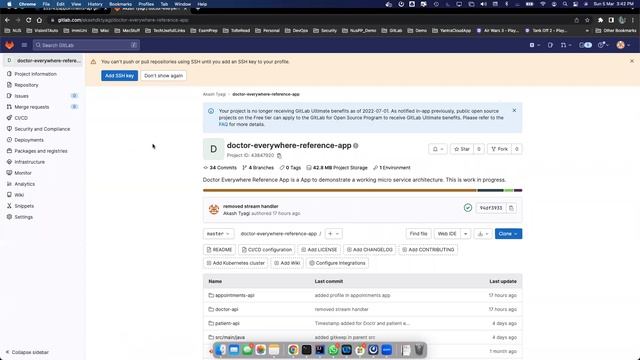640x360 pixels.
Task: Open Settings in sidebar
Action: tap(24, 217)
